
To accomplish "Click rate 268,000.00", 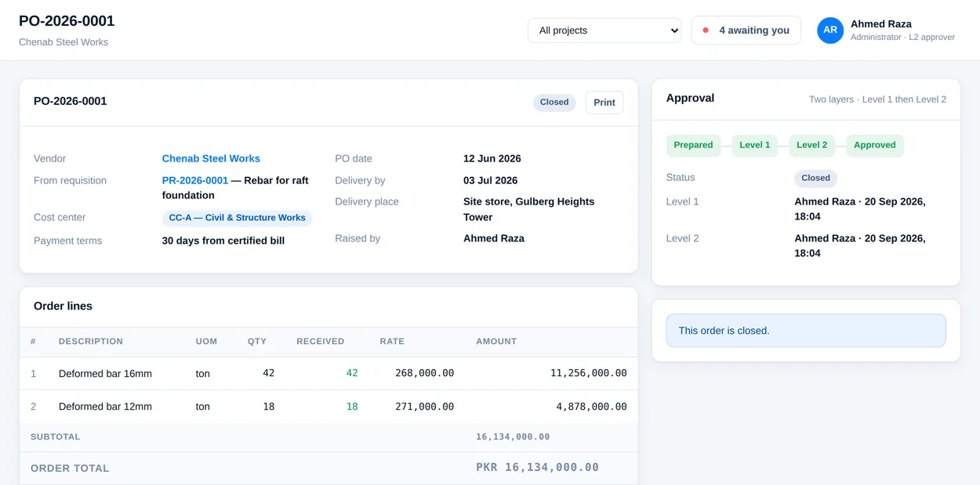I will pos(424,374).
